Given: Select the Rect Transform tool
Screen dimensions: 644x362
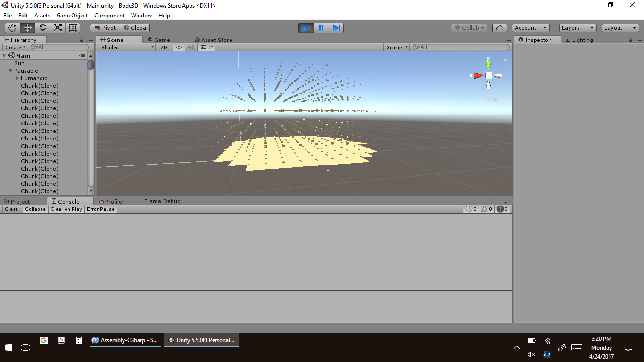Looking at the screenshot, I should (x=73, y=28).
